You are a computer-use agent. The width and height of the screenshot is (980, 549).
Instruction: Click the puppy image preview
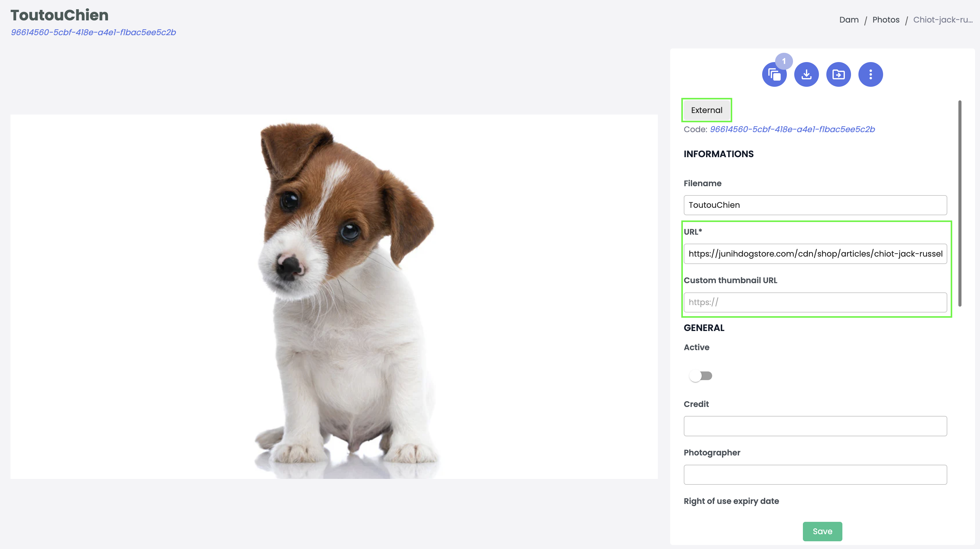point(334,297)
